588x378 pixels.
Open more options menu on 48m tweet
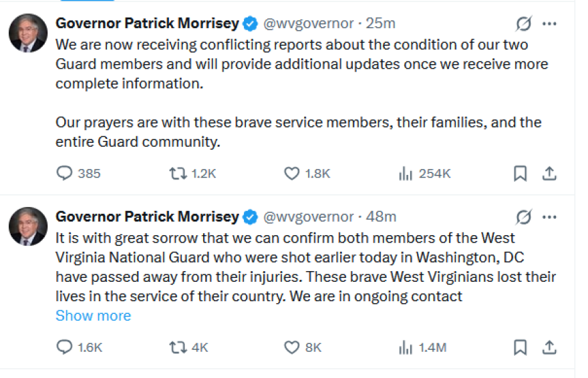click(549, 217)
